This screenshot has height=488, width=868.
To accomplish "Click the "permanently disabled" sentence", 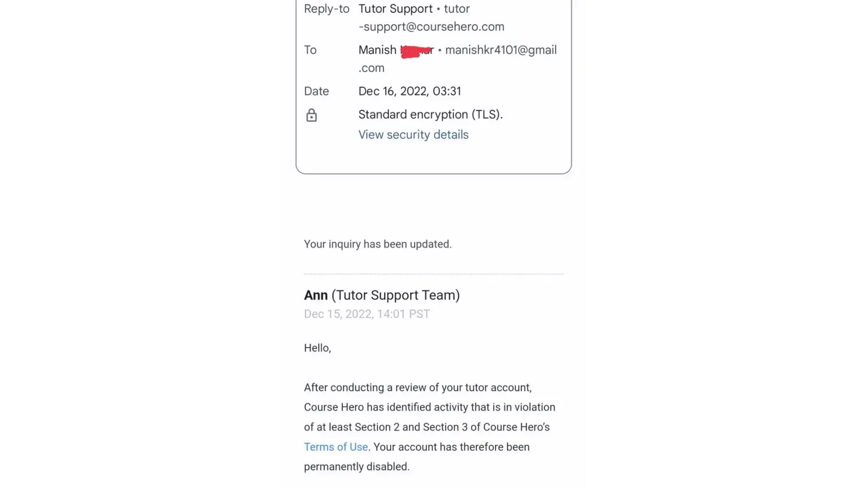I will point(356,467).
